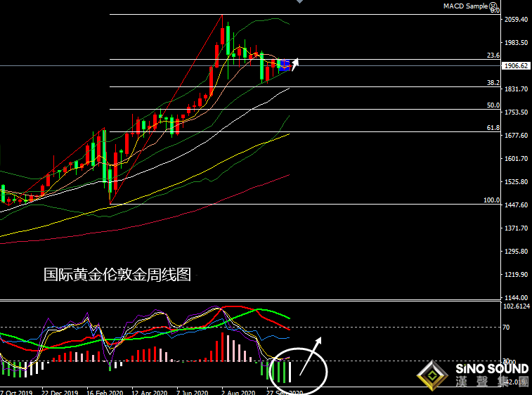Click the white upward arrow near the latest candles
The width and height of the screenshot is (532, 395).
tap(296, 63)
